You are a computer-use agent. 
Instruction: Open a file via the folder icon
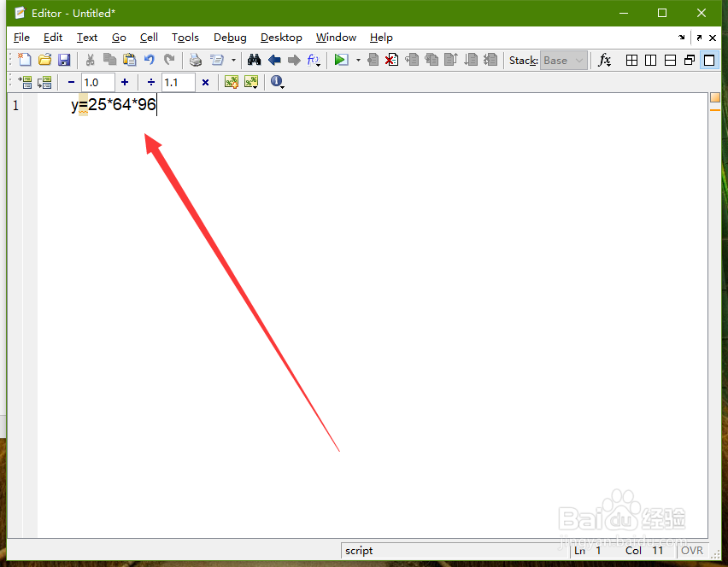coord(44,60)
